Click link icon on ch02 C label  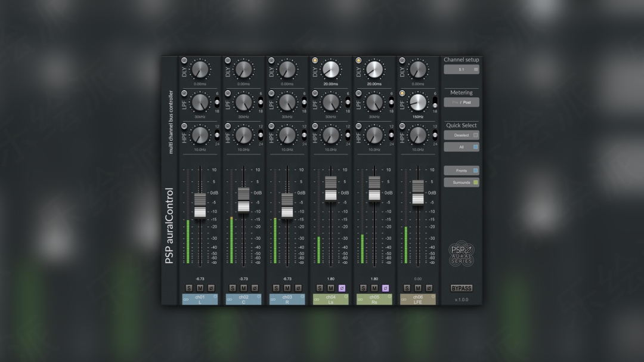click(x=230, y=299)
